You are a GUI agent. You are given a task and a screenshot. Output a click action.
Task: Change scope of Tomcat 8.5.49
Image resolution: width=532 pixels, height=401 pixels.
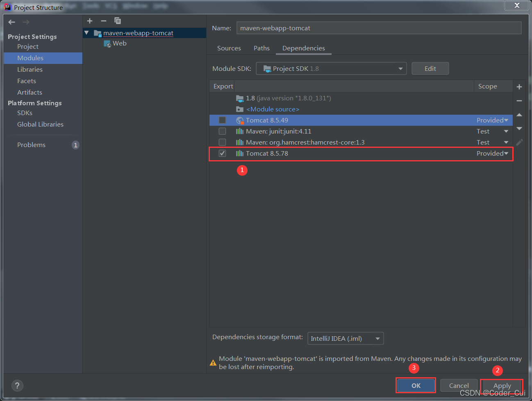(x=492, y=120)
